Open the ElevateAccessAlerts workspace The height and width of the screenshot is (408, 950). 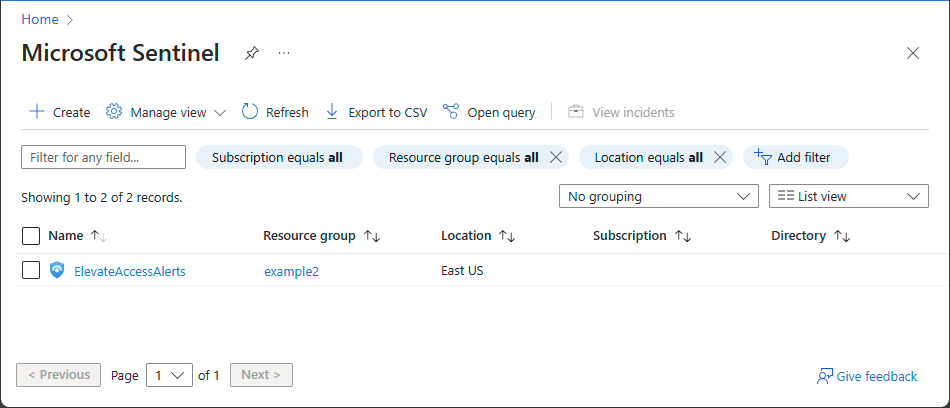(130, 271)
